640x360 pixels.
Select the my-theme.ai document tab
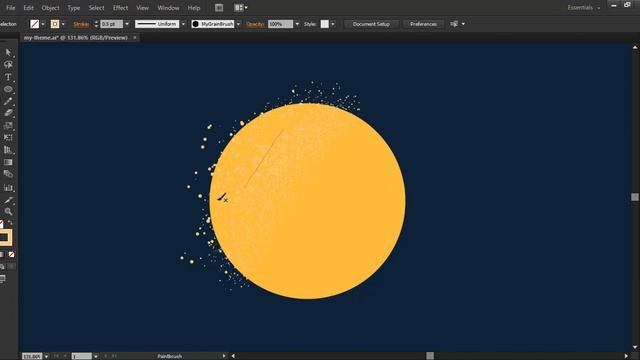76,38
